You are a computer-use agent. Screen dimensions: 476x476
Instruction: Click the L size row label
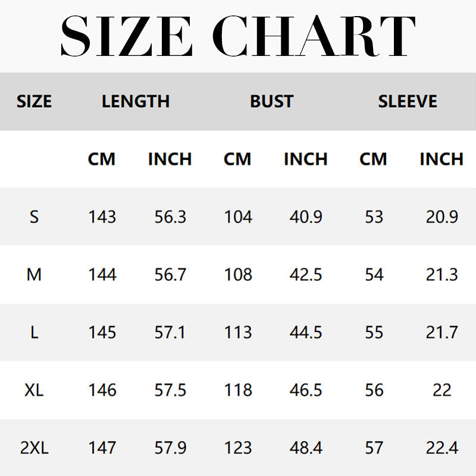[x=34, y=332]
